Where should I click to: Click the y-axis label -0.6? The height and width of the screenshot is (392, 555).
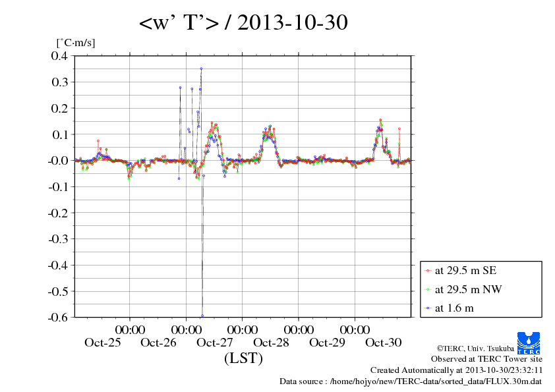coord(58,317)
